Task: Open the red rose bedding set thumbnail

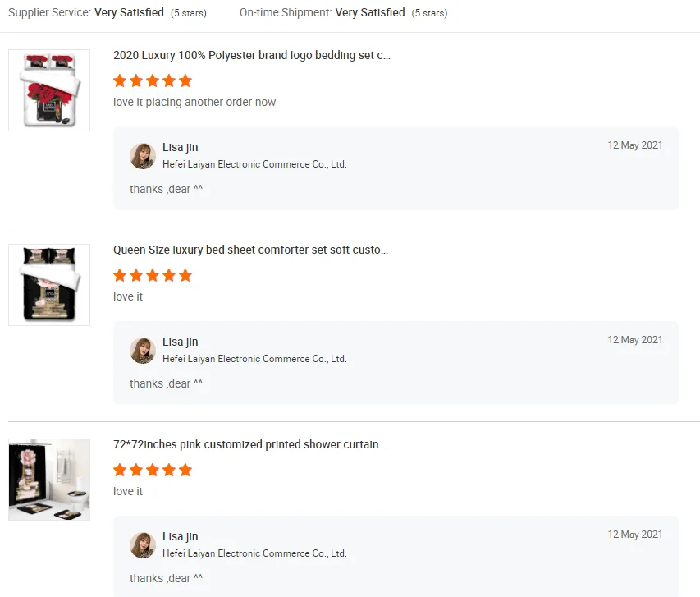Action: tap(49, 90)
